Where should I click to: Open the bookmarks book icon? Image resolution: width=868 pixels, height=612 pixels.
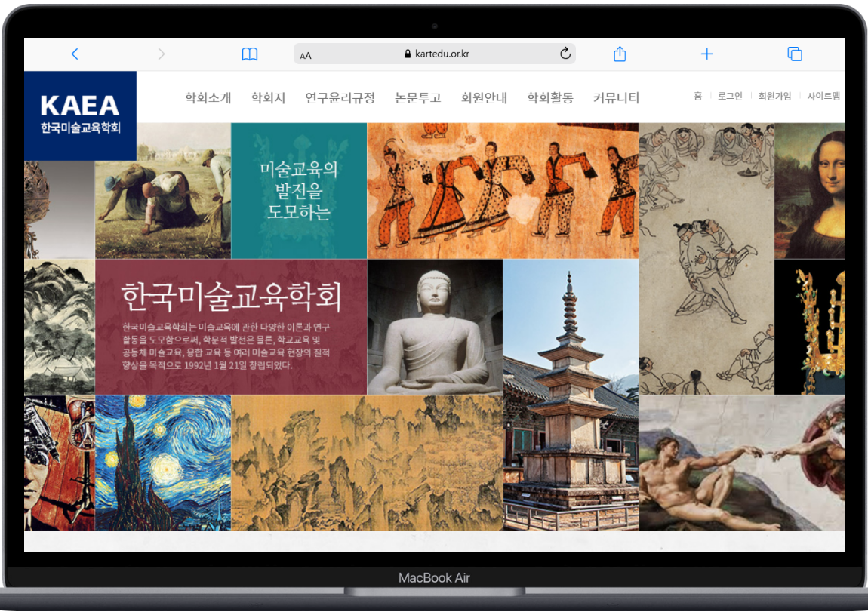[249, 54]
